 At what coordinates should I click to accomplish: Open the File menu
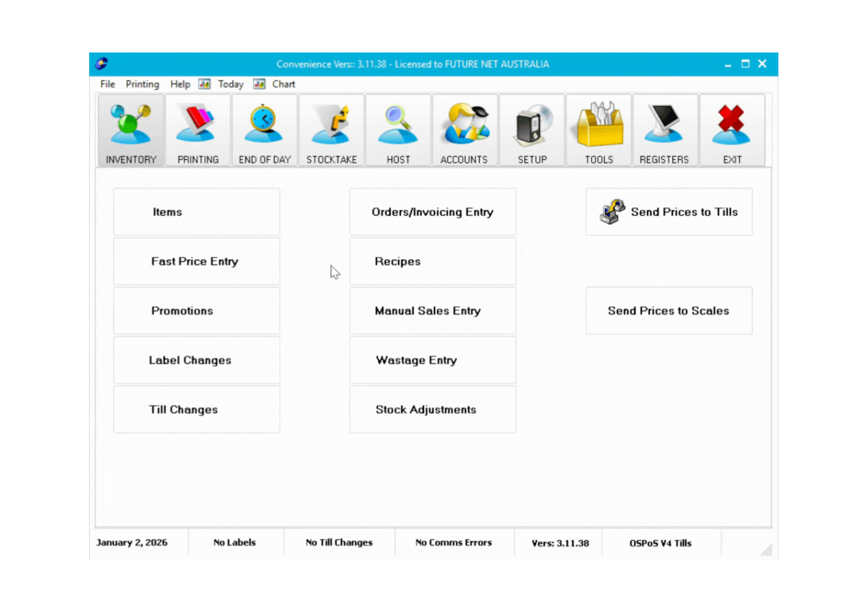point(107,84)
